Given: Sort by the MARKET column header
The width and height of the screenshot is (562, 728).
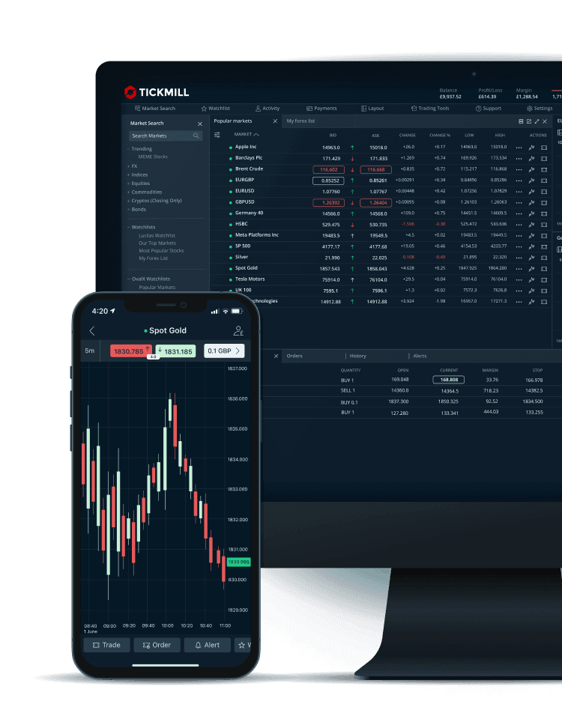Looking at the screenshot, I should tap(246, 134).
